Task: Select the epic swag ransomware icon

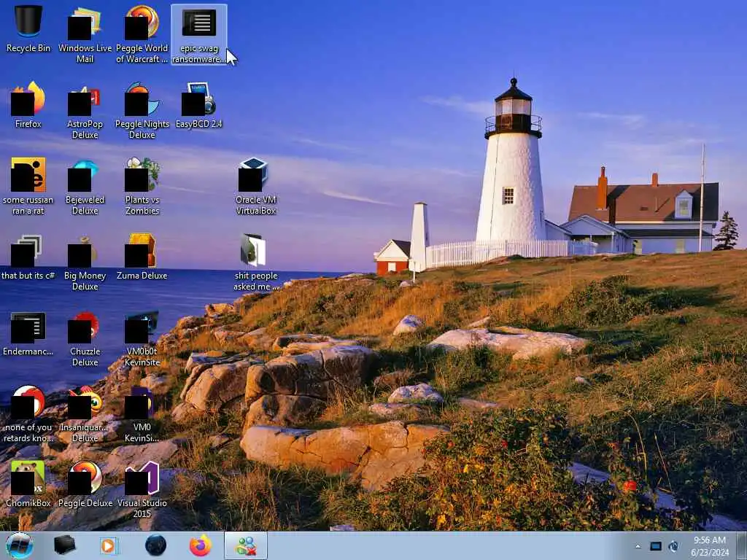Action: pos(199,34)
